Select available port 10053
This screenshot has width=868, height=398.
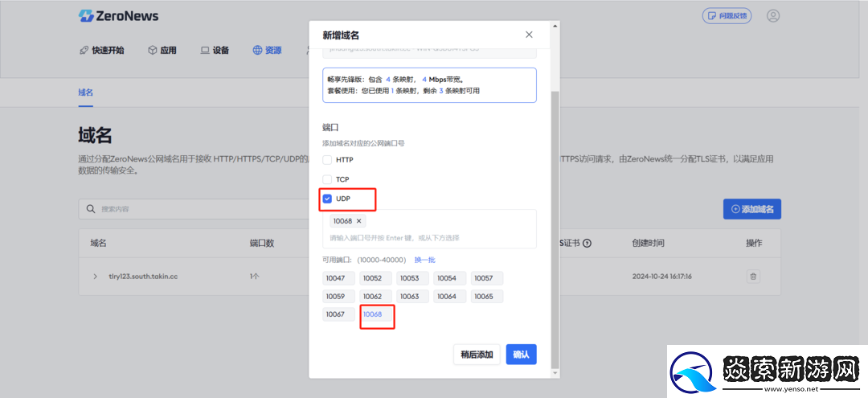tap(412, 278)
